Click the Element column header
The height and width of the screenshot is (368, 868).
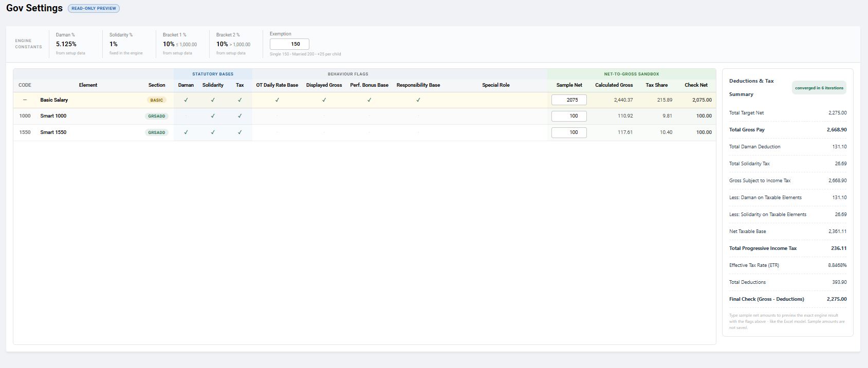point(88,85)
